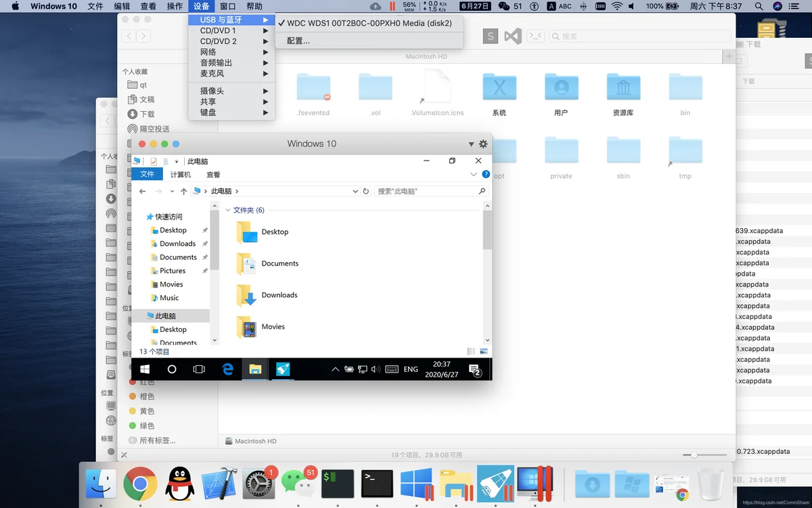Viewport: 812px width, 508px height.
Task: Click Explorer help question mark icon
Action: coord(486,174)
